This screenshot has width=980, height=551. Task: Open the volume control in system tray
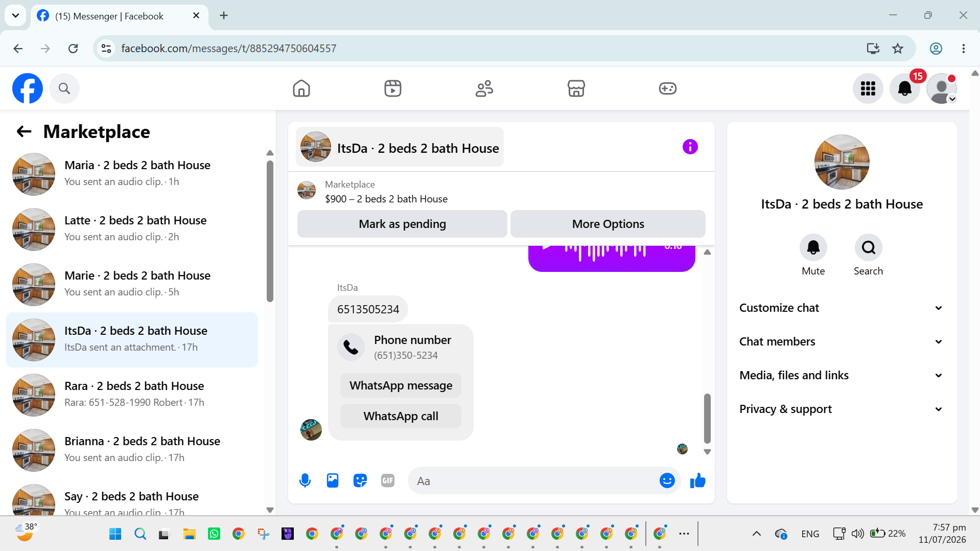tap(857, 534)
